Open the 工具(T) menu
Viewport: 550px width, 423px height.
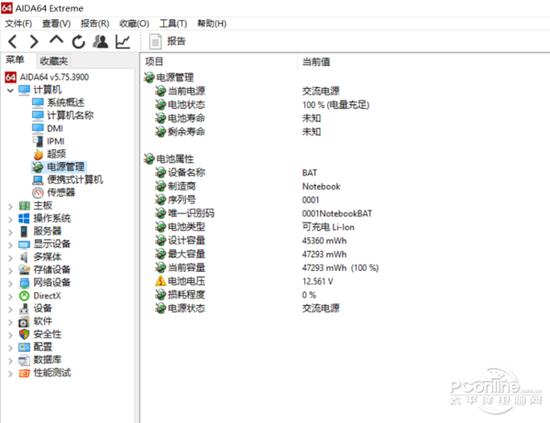coord(173,24)
